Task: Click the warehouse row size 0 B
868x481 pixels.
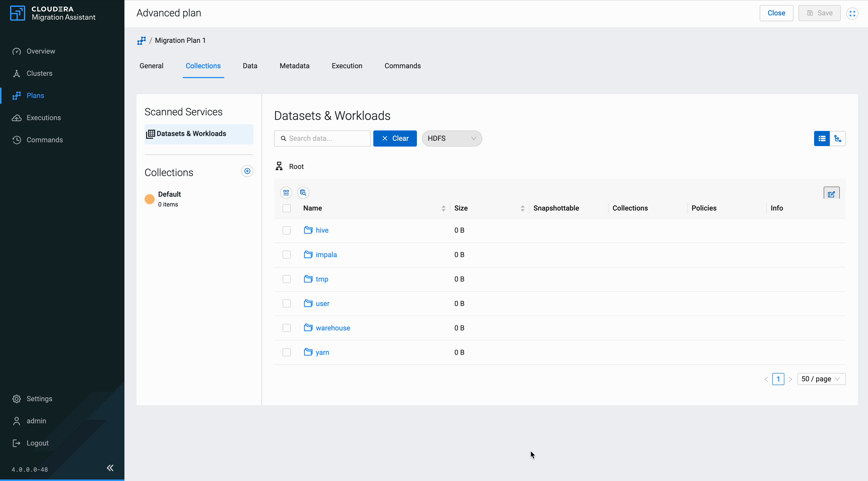Action: pos(459,328)
